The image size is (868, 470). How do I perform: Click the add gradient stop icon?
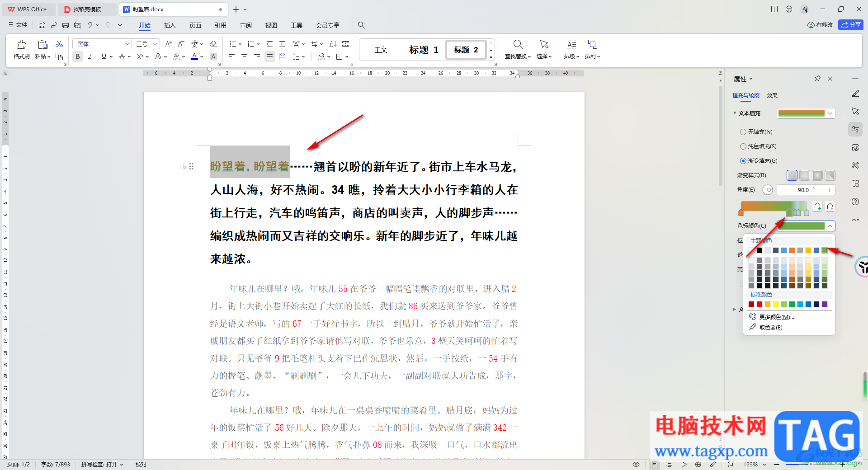817,207
